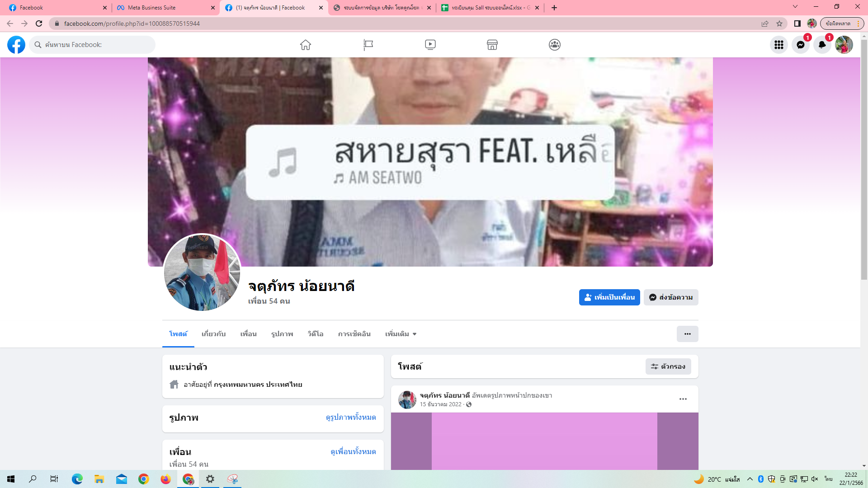This screenshot has width=868, height=488.
Task: Click the ตัวกรอง posts filter button
Action: 668,366
